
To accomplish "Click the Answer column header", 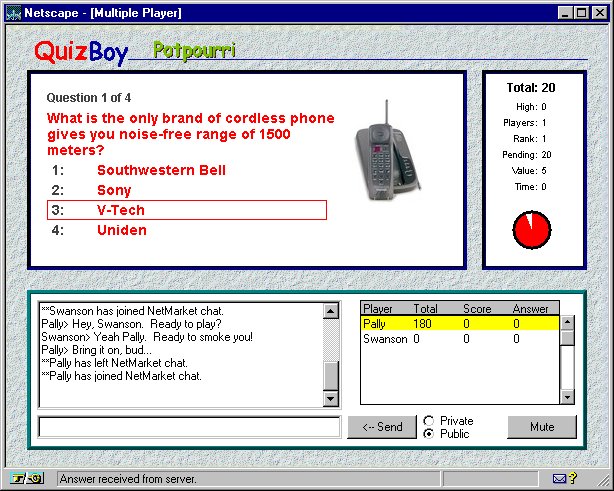I will click(x=531, y=309).
